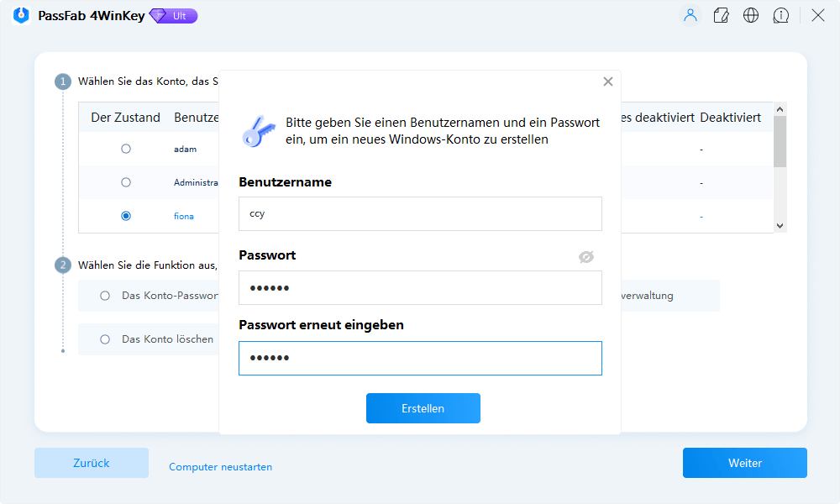Click the account list scrollbar down arrow

coord(780,225)
